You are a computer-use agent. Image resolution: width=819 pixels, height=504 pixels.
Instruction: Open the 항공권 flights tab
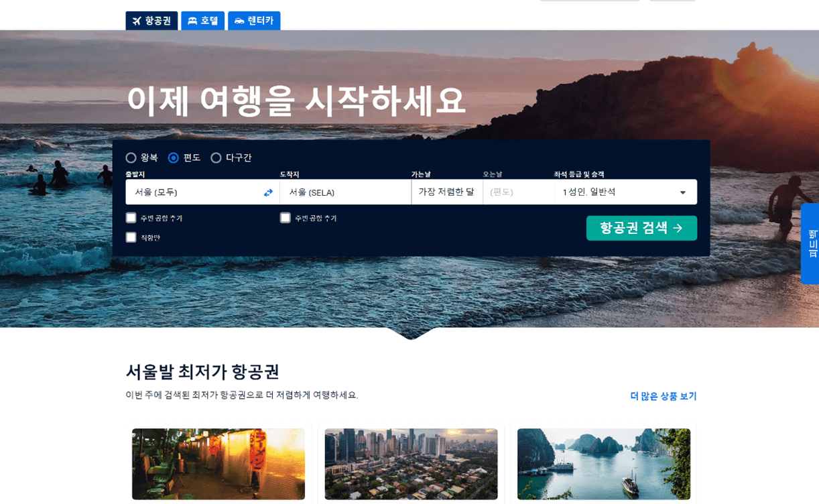(151, 21)
